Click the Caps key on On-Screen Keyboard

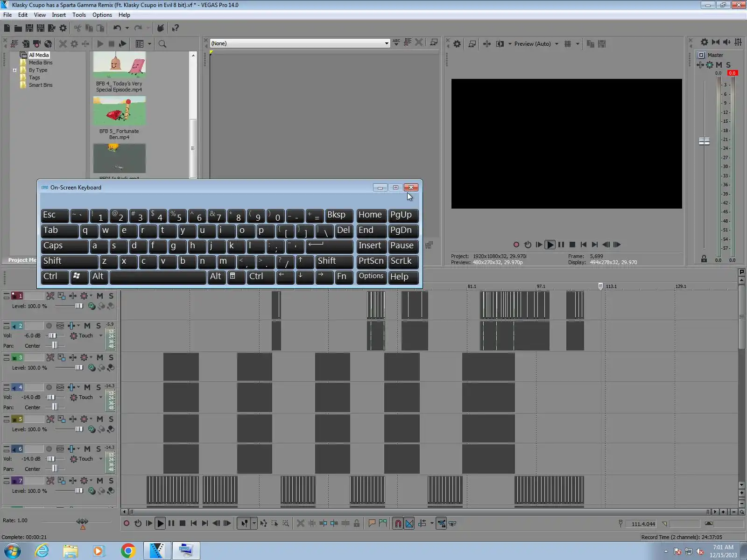coord(64,246)
